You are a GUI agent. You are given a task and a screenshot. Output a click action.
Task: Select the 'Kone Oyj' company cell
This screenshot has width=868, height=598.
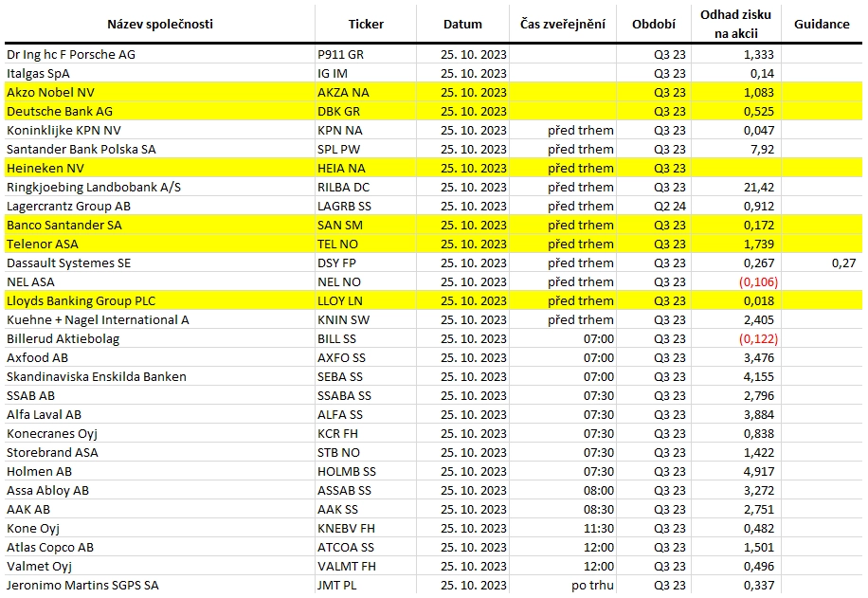tap(160, 528)
